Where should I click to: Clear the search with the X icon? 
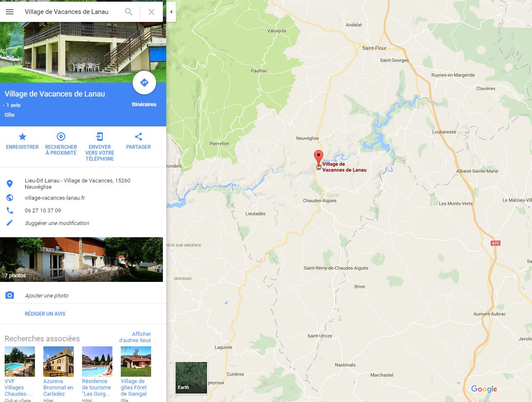[x=152, y=12]
